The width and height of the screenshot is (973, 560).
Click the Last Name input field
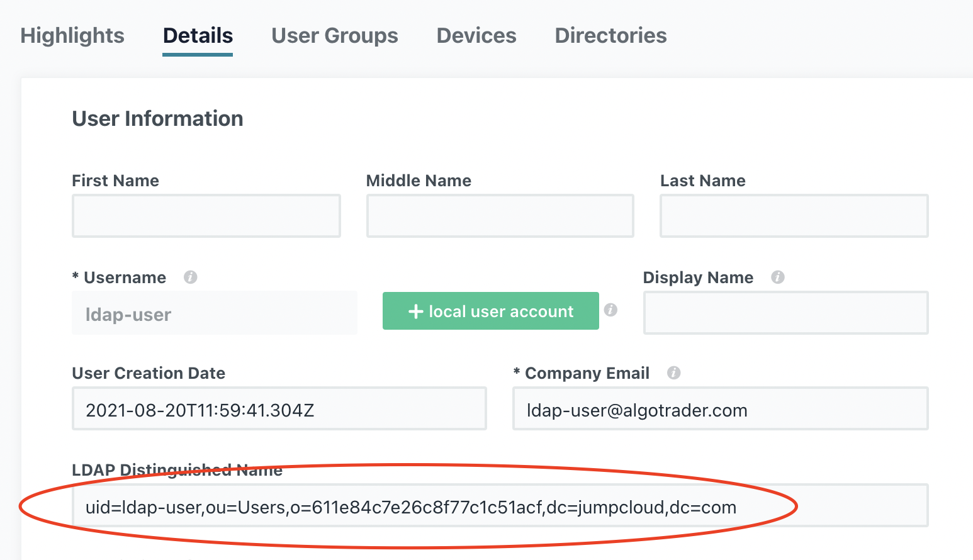[794, 216]
